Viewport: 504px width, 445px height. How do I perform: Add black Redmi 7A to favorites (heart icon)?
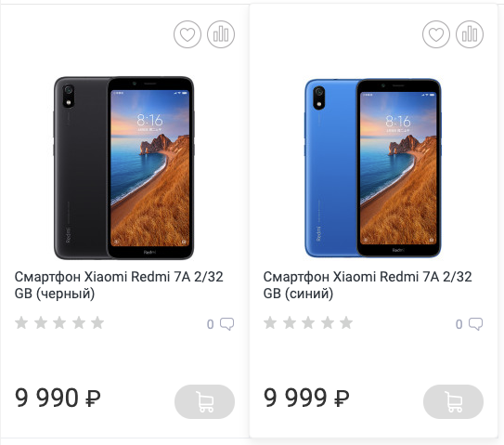point(187,34)
